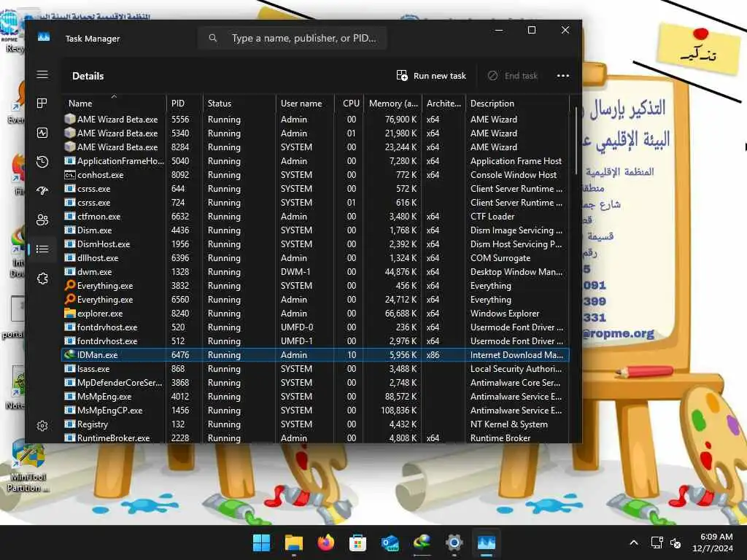The image size is (747, 560).
Task: Open the Users page in sidebar
Action: click(x=42, y=219)
